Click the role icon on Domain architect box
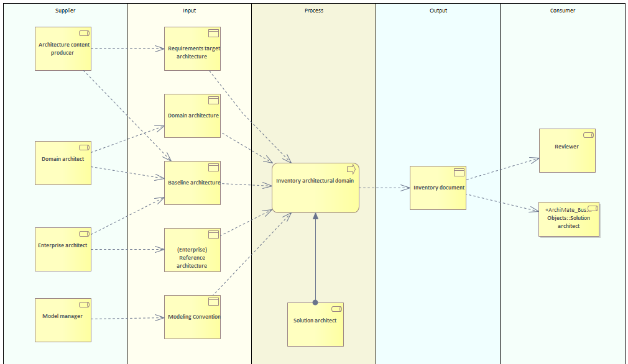Screen dimensions: 628x364 click(x=83, y=147)
